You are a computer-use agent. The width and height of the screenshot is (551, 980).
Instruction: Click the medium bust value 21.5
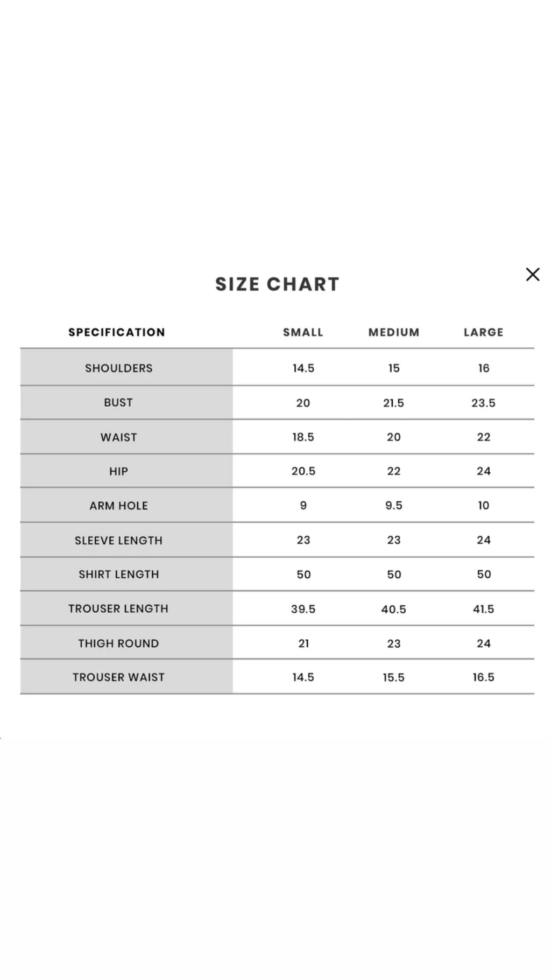393,403
